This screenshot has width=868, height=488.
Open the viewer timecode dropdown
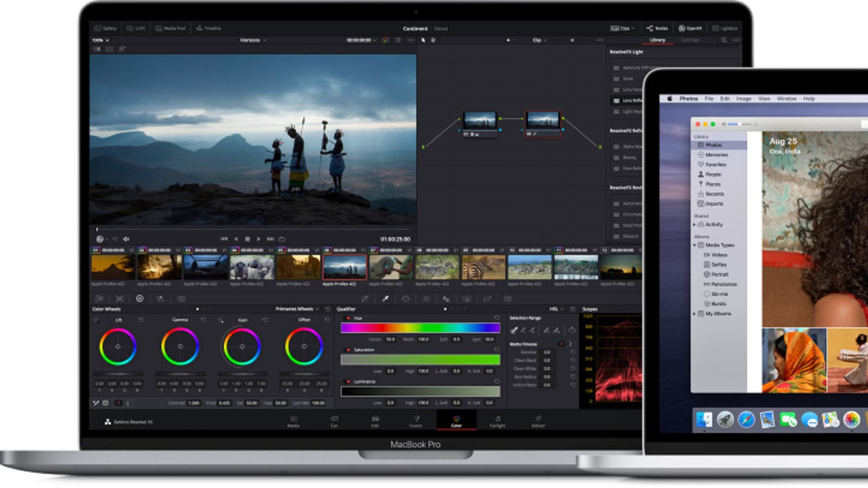(x=361, y=40)
